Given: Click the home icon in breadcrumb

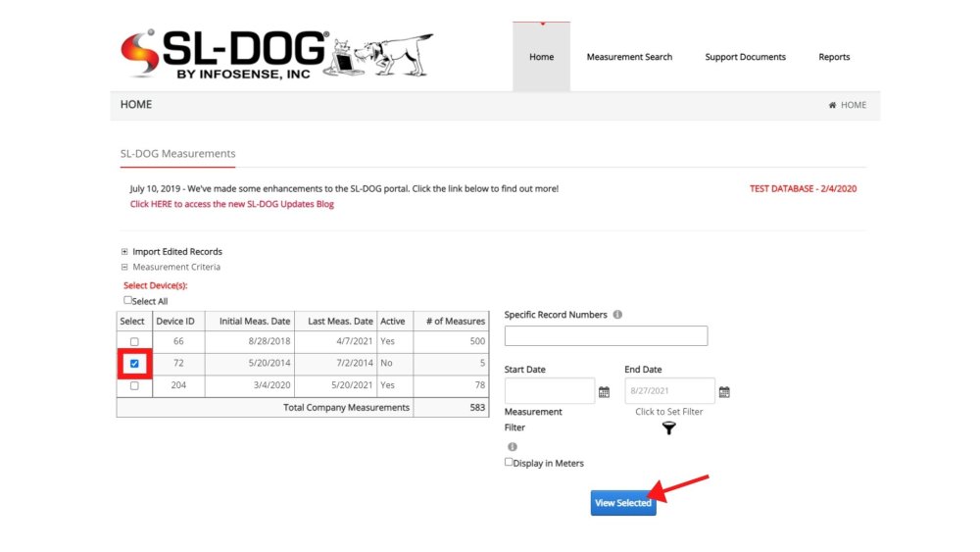Looking at the screenshot, I should 832,105.
